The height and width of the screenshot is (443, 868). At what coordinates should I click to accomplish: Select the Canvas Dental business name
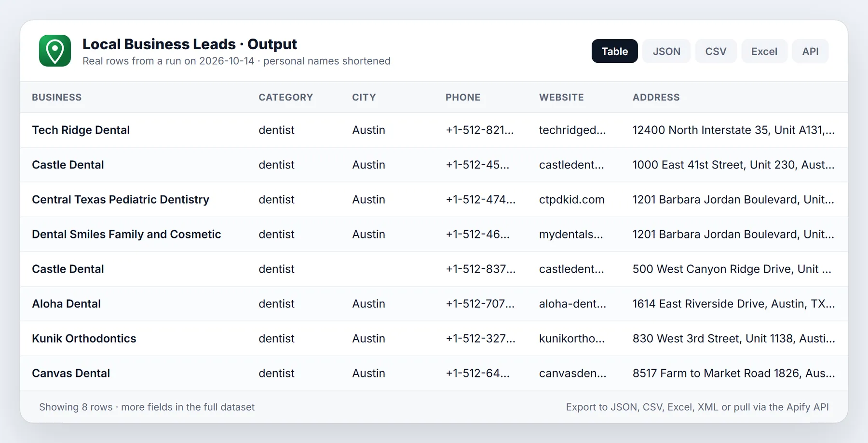pyautogui.click(x=71, y=374)
